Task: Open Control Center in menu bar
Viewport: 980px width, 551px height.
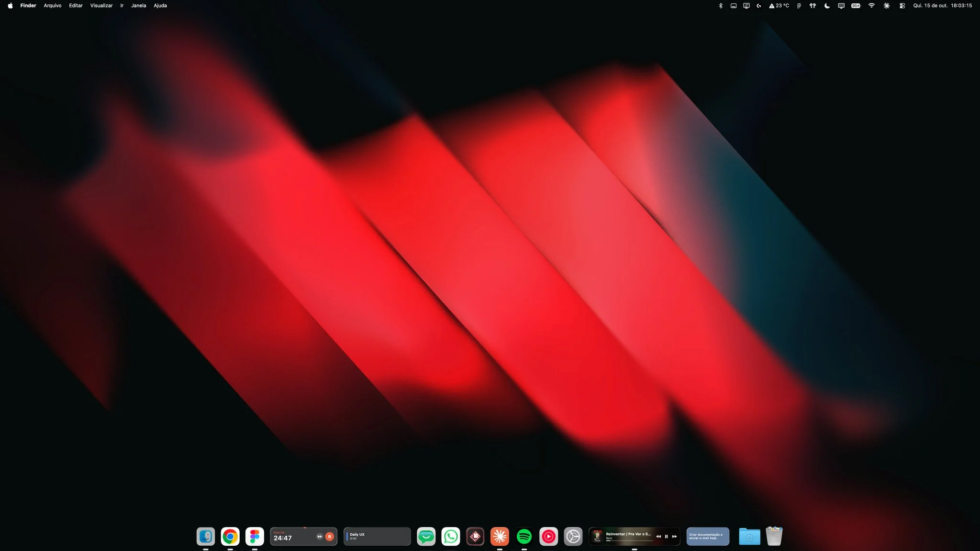Action: (x=902, y=6)
